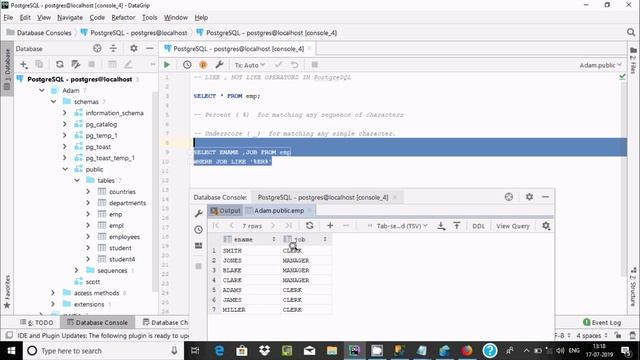Open the File menu
640x360 pixels.
point(8,18)
